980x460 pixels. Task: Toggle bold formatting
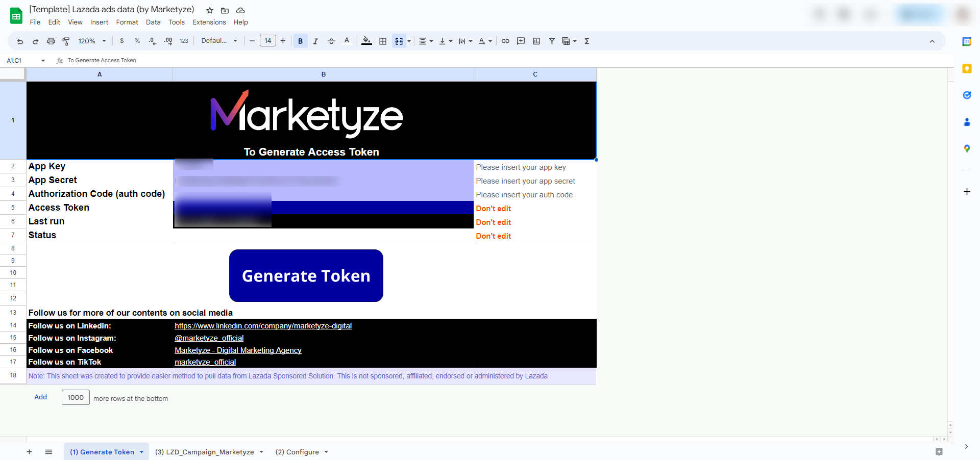tap(300, 41)
